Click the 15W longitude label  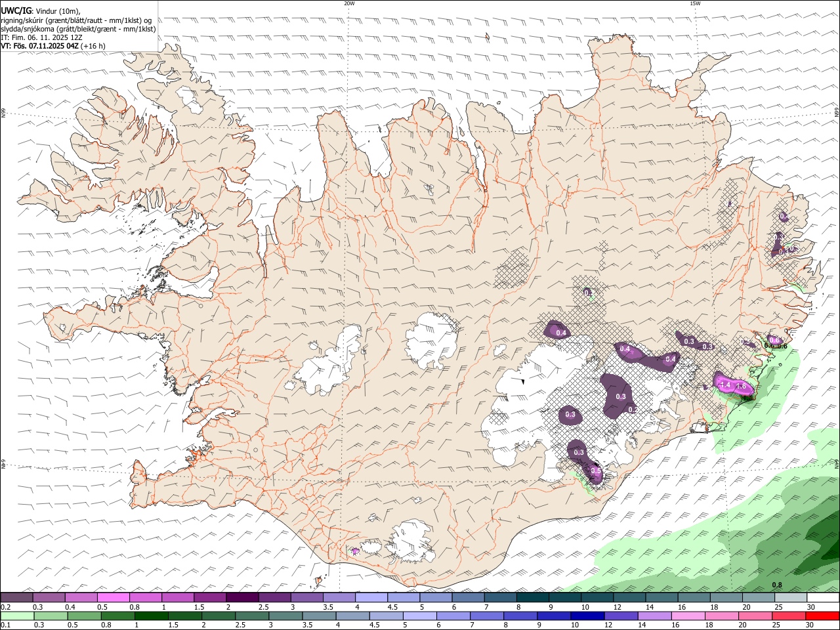695,3
